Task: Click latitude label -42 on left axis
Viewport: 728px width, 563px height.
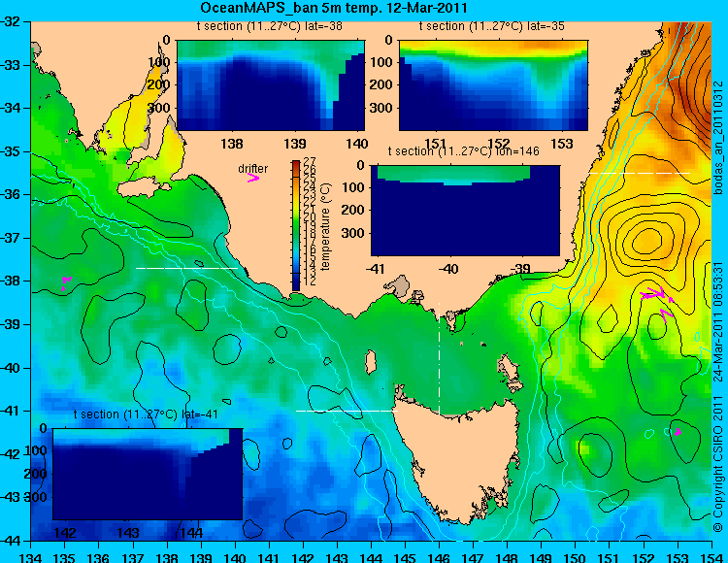Action: [12, 454]
